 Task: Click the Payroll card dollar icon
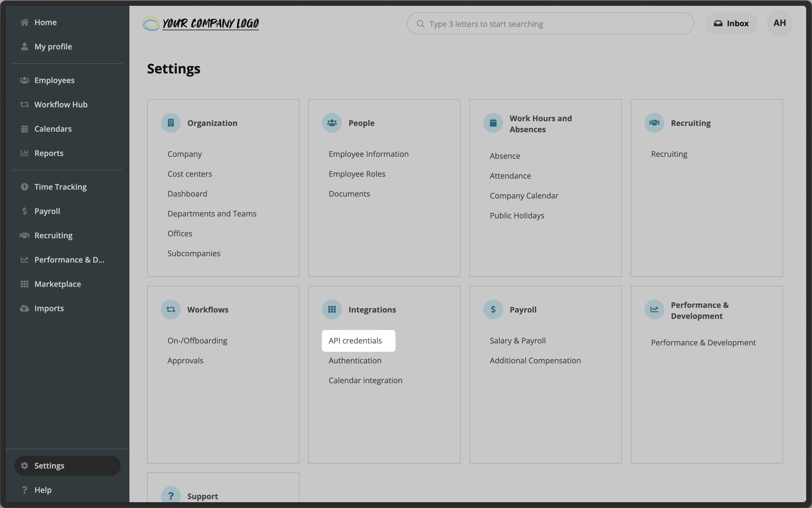click(x=493, y=309)
